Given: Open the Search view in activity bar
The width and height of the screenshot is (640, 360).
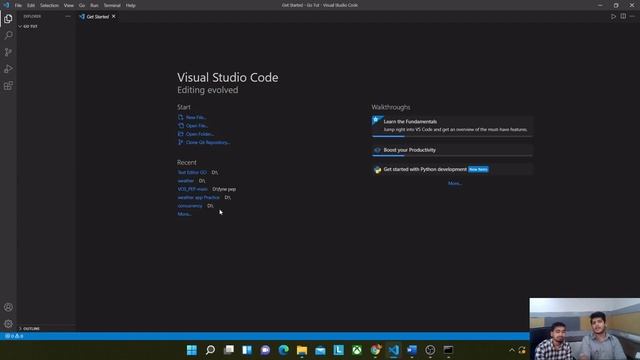Looking at the screenshot, I should [x=8, y=36].
